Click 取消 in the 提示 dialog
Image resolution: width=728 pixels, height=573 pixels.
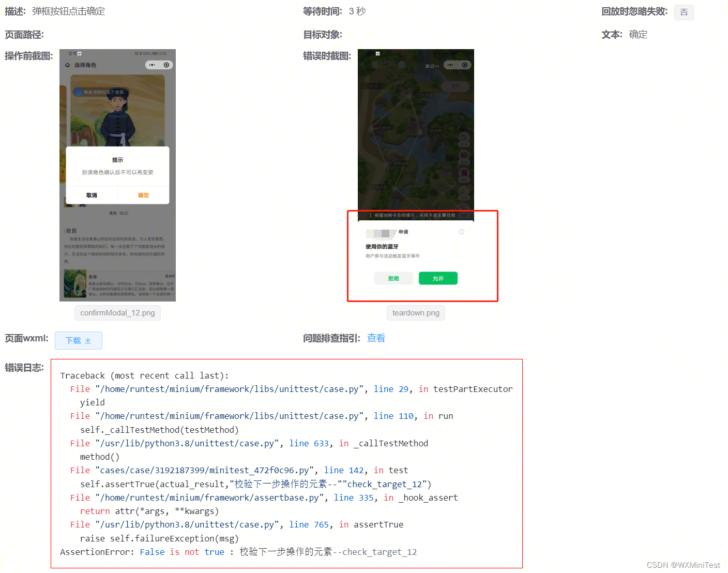[92, 195]
